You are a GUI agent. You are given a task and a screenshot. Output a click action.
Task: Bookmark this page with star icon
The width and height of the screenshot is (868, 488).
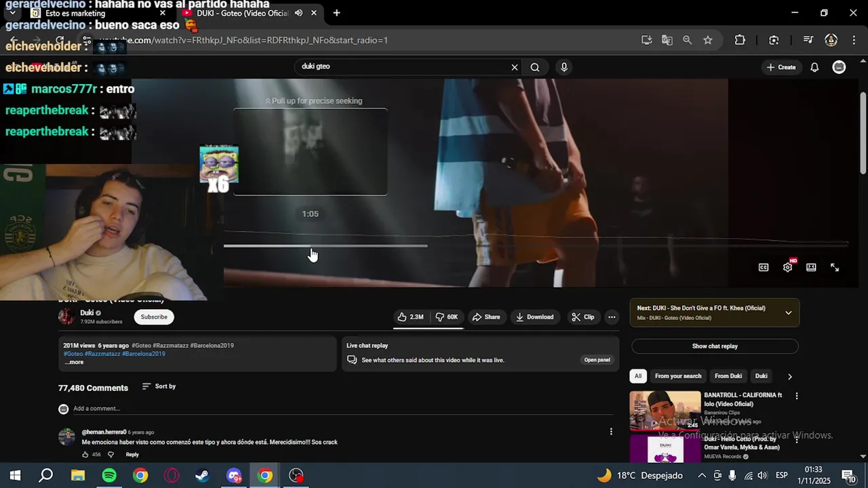[x=708, y=40]
